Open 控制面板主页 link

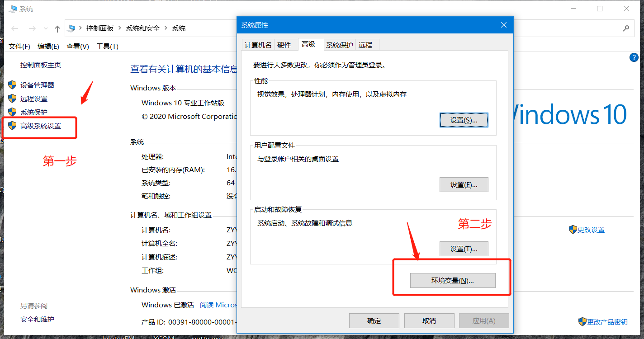click(x=41, y=65)
